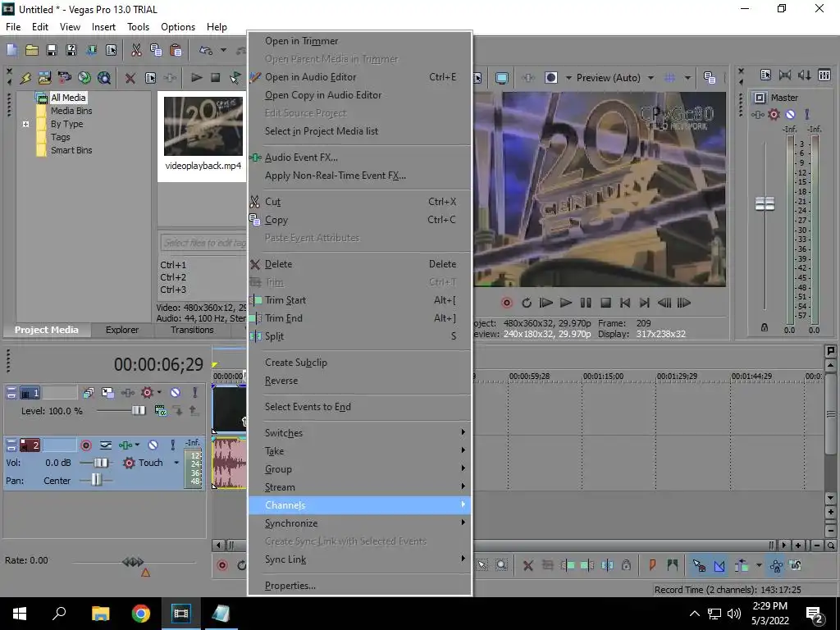
Task: Open Automation Settings dropdown on video track 1
Action: coord(159,393)
